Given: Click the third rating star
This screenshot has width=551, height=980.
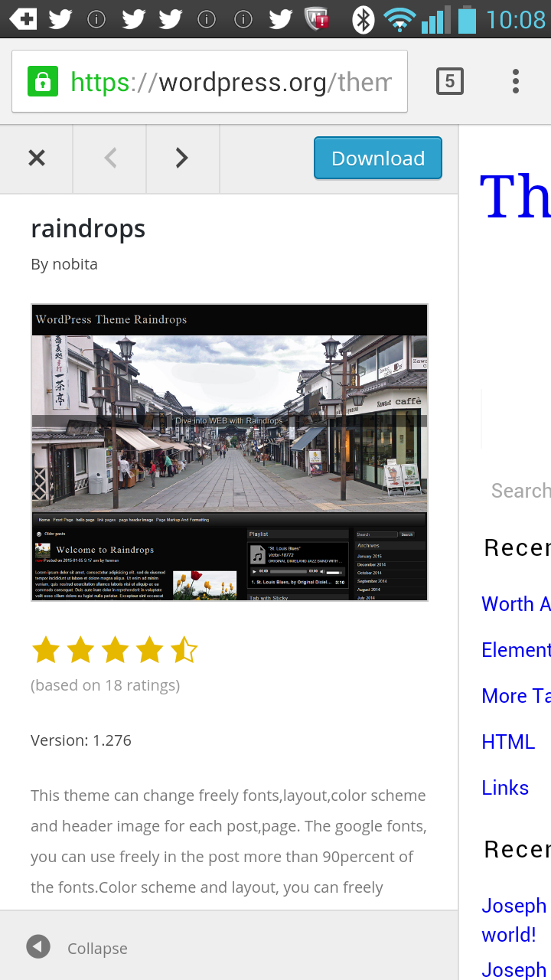Looking at the screenshot, I should coord(115,651).
